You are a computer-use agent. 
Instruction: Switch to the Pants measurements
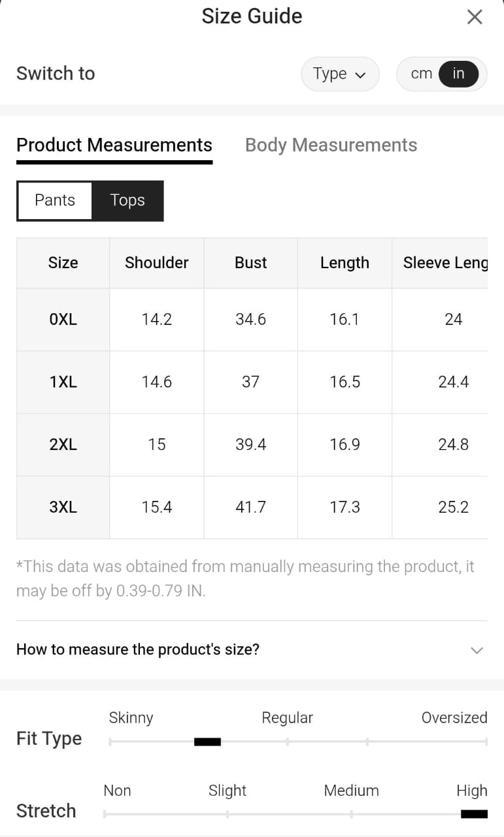click(x=55, y=201)
